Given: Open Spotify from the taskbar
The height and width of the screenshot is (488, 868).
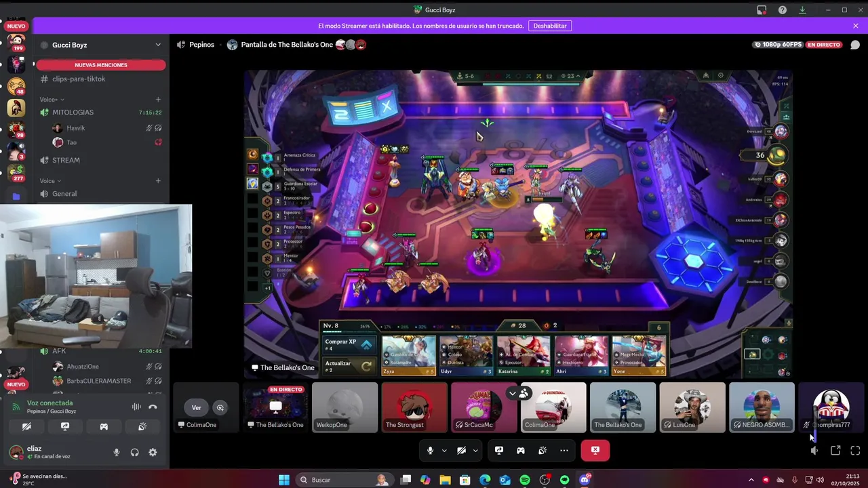Looking at the screenshot, I should (525, 480).
